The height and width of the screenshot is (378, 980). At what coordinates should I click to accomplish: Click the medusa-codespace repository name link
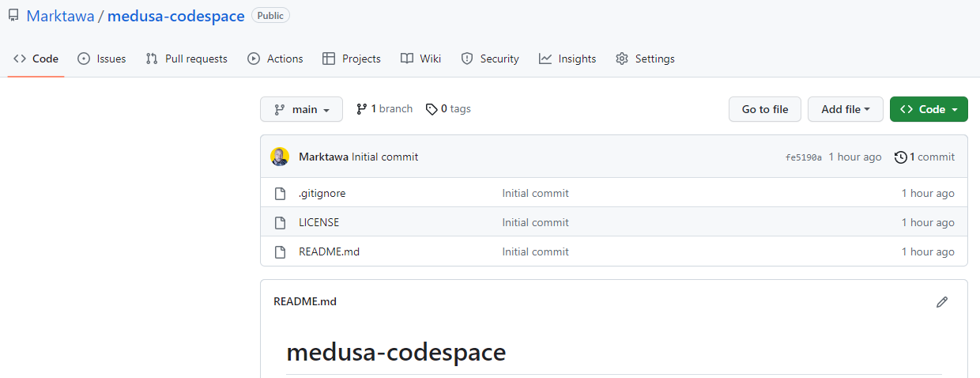point(175,16)
